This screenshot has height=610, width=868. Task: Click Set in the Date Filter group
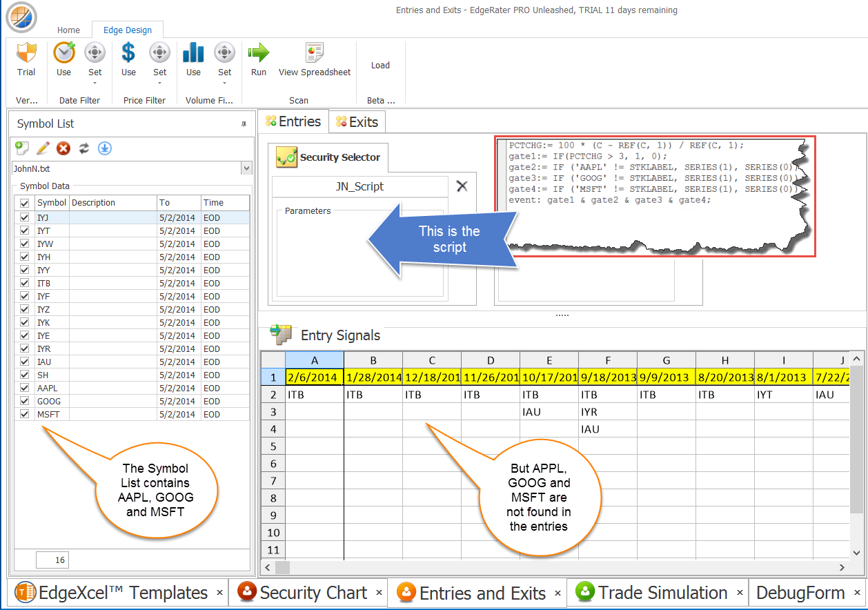pos(95,62)
